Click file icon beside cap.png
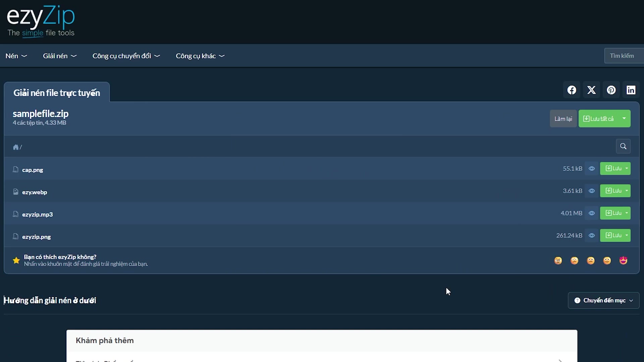644x362 pixels. point(15,170)
